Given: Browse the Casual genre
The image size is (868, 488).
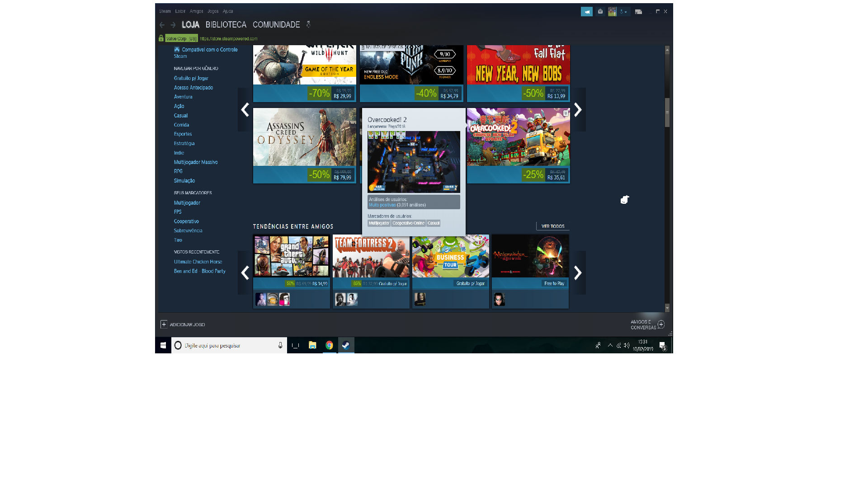Looking at the screenshot, I should click(180, 116).
